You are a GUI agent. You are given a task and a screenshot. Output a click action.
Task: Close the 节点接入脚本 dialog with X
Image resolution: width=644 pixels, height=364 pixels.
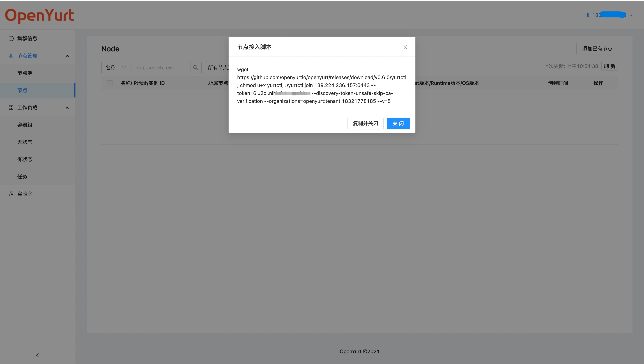(405, 47)
